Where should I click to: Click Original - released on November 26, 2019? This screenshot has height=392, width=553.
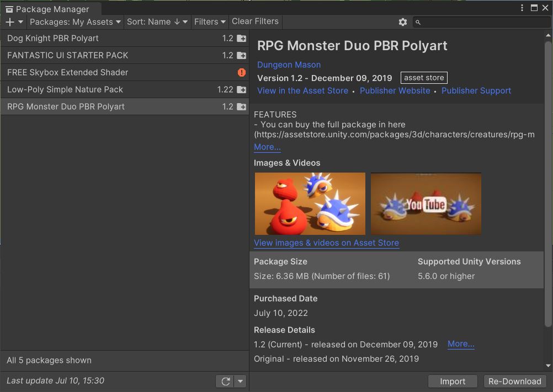click(x=336, y=359)
